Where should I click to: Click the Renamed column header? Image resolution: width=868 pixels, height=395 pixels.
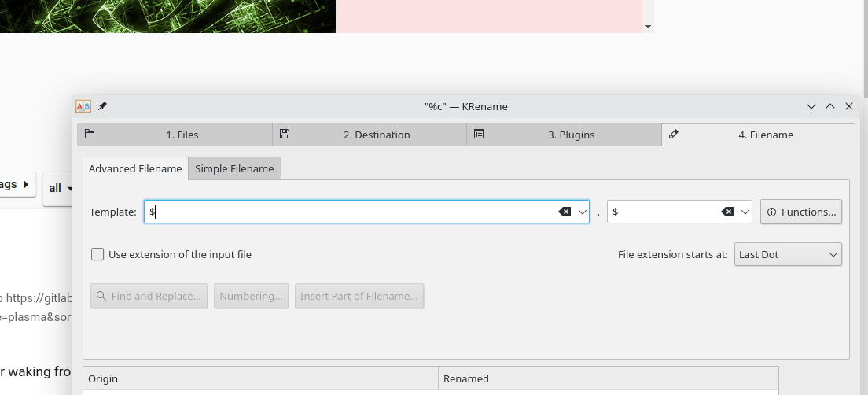(609, 378)
